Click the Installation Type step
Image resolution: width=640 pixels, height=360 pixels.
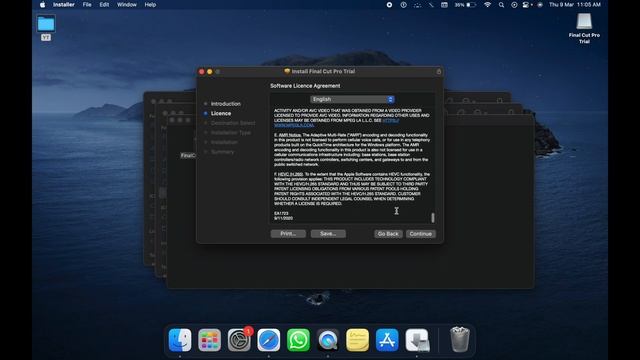pos(231,133)
